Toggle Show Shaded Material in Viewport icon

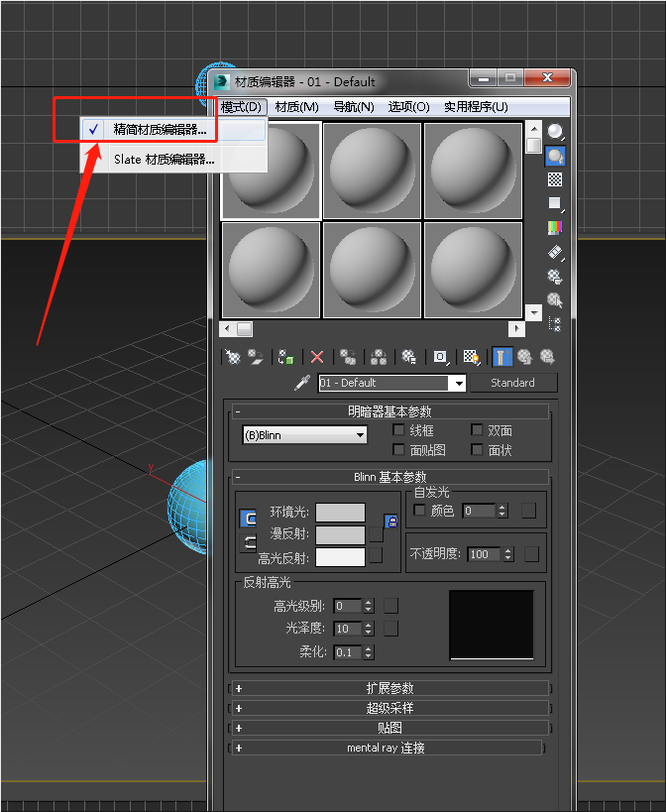[471, 357]
